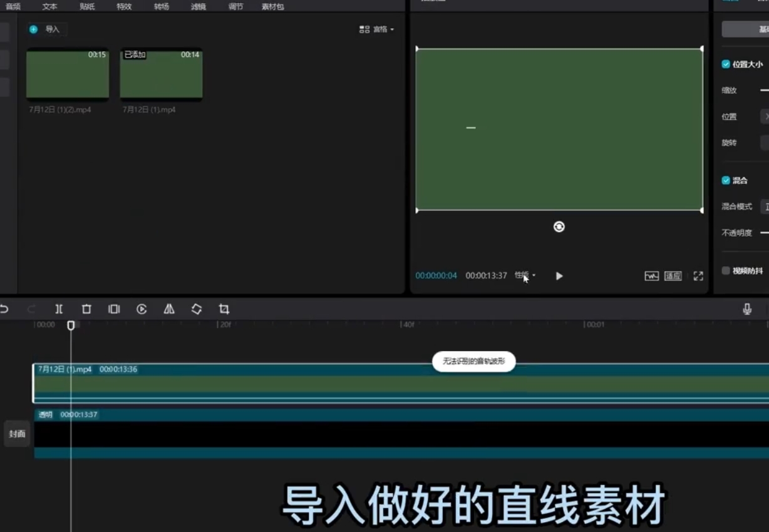This screenshot has width=769, height=532.
Task: Enable the 视频防抖 checkbox
Action: tap(726, 271)
